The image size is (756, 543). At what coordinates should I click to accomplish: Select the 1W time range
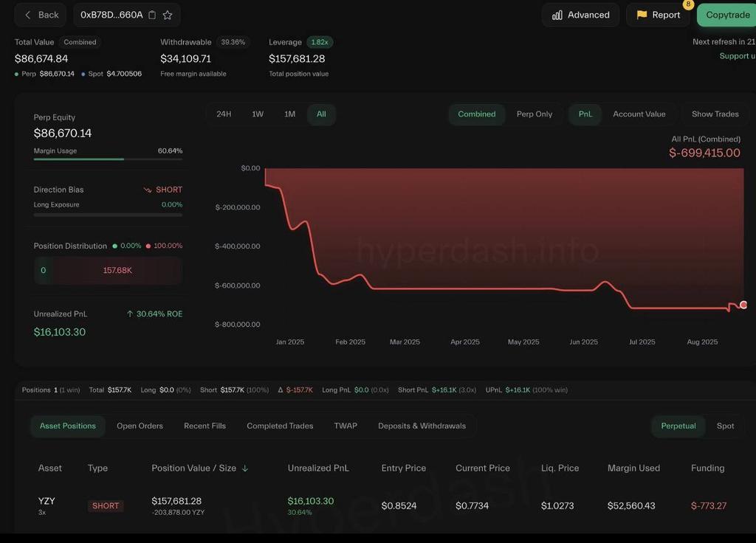258,114
